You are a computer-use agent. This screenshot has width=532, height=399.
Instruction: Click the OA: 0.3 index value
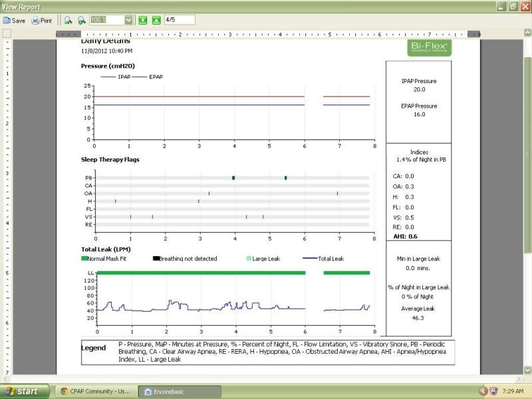[x=403, y=187]
